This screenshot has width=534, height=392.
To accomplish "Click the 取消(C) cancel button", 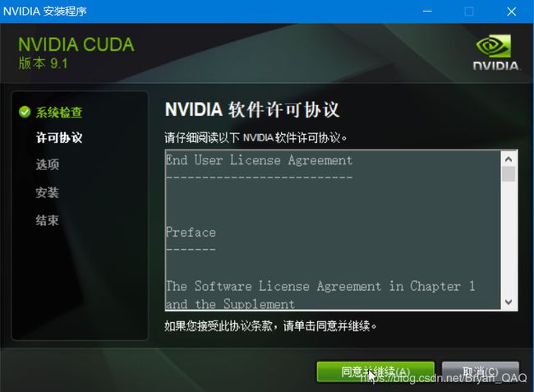I will coord(481,371).
